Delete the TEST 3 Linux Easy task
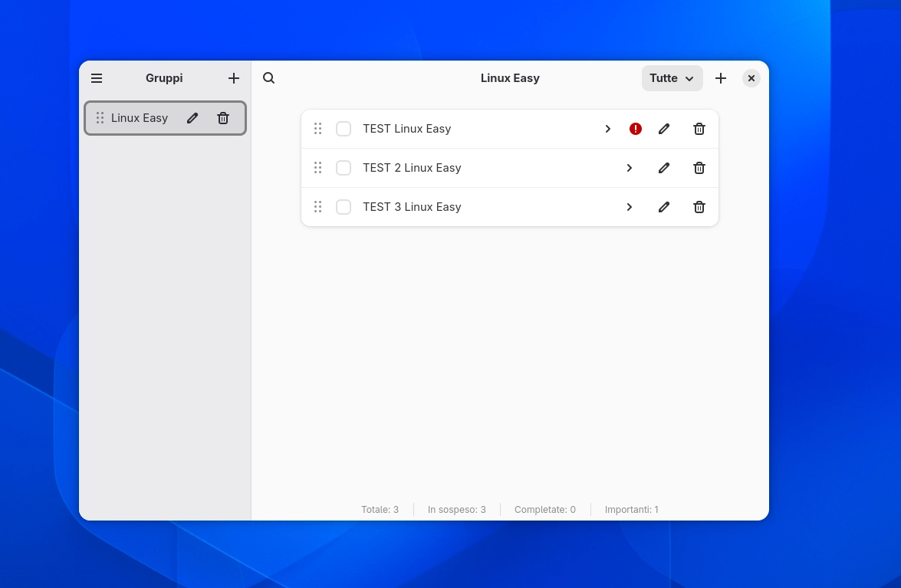 pyautogui.click(x=699, y=207)
